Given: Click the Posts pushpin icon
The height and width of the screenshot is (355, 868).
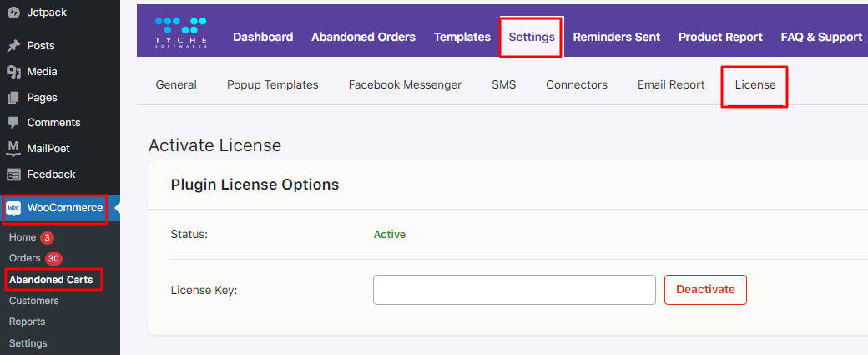Looking at the screenshot, I should pyautogui.click(x=13, y=46).
